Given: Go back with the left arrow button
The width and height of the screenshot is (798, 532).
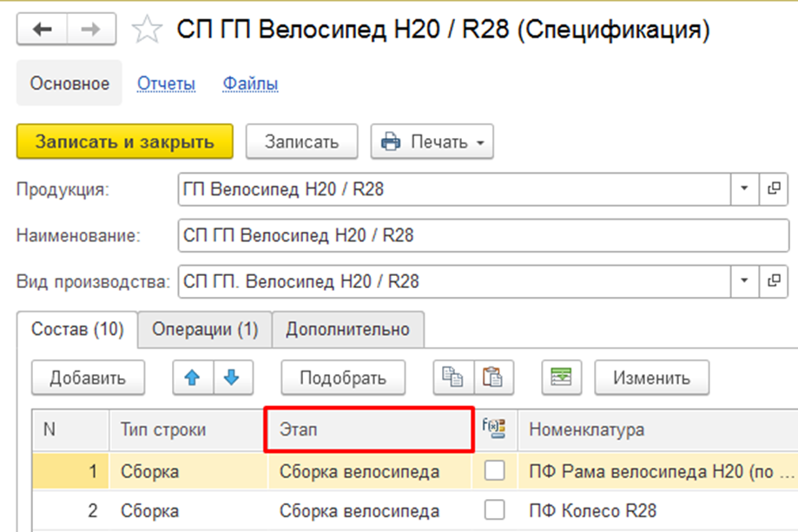Looking at the screenshot, I should [43, 30].
